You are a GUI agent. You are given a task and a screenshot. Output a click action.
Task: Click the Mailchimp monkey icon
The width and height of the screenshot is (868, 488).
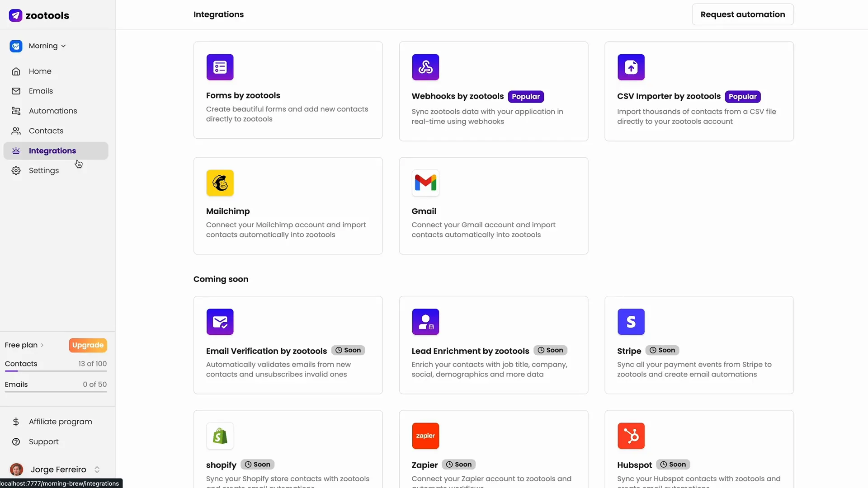[x=220, y=183]
